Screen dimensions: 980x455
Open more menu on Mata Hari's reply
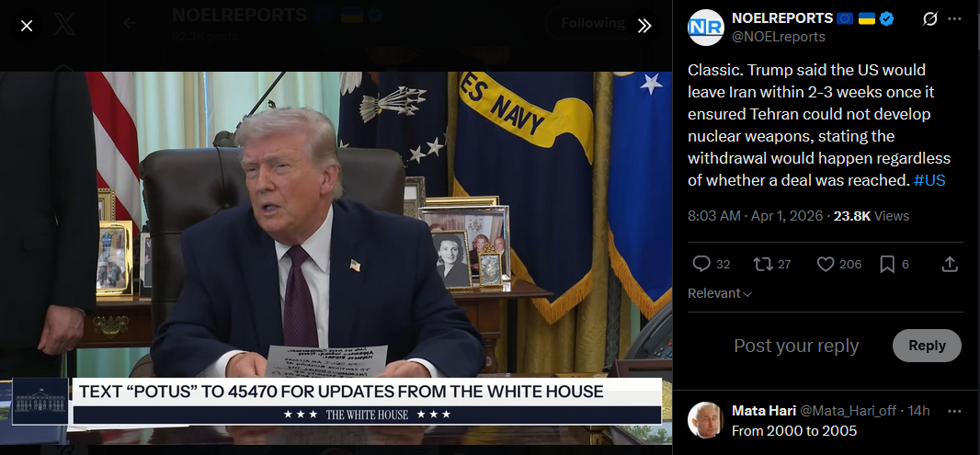(954, 411)
